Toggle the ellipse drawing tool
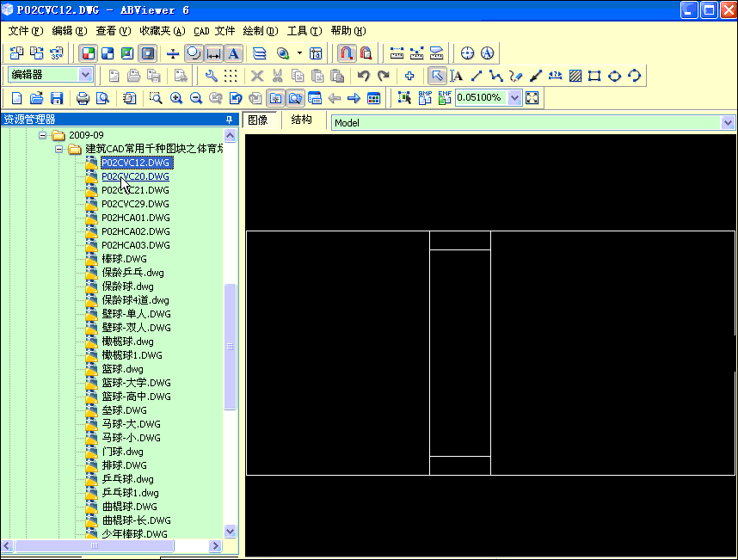The height and width of the screenshot is (560, 738). (x=613, y=76)
